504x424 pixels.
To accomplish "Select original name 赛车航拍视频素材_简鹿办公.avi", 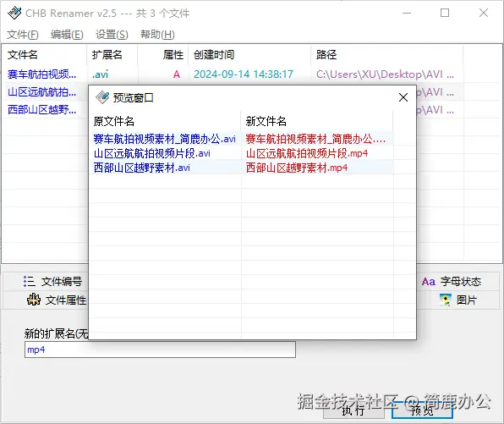I will [x=165, y=139].
